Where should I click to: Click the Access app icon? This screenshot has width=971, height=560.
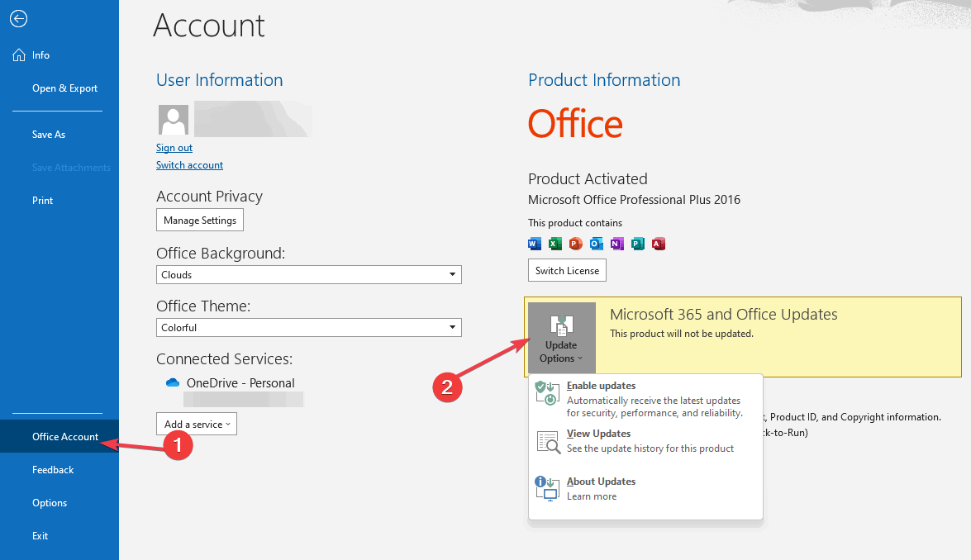659,244
